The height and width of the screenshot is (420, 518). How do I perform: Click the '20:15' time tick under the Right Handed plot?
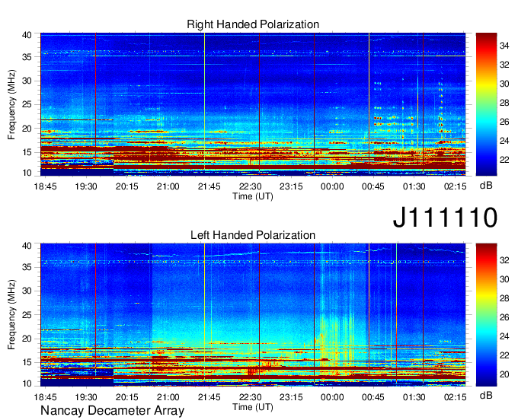click(127, 186)
